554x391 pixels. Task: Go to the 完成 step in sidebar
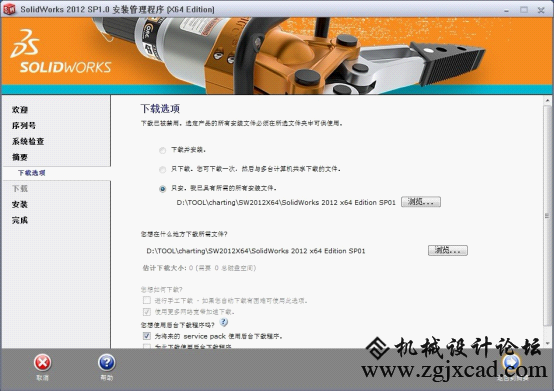coord(20,220)
